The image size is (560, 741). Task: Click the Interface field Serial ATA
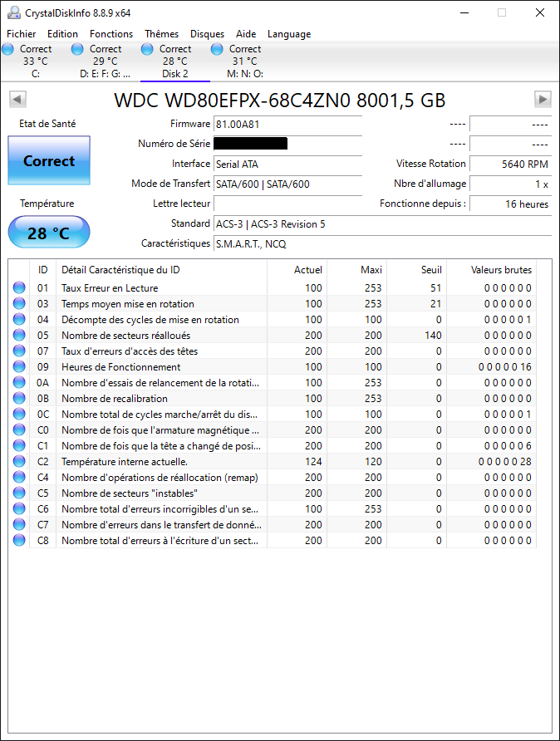[287, 164]
